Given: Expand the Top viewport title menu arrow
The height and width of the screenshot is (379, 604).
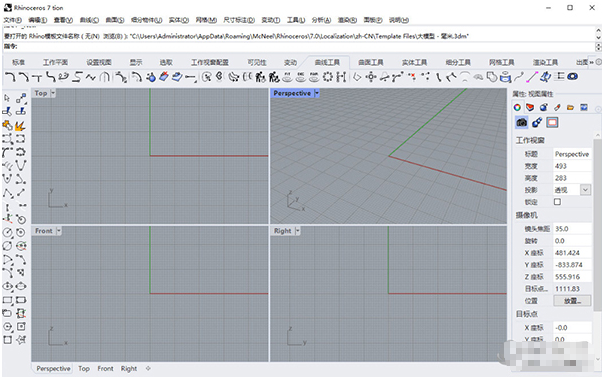Looking at the screenshot, I should (x=53, y=93).
